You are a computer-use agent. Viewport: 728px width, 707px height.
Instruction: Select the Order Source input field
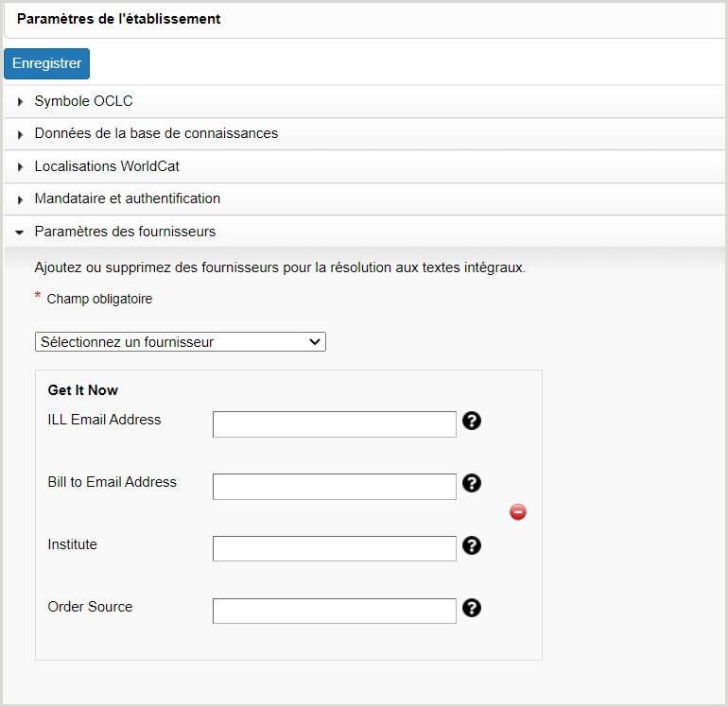334,612
